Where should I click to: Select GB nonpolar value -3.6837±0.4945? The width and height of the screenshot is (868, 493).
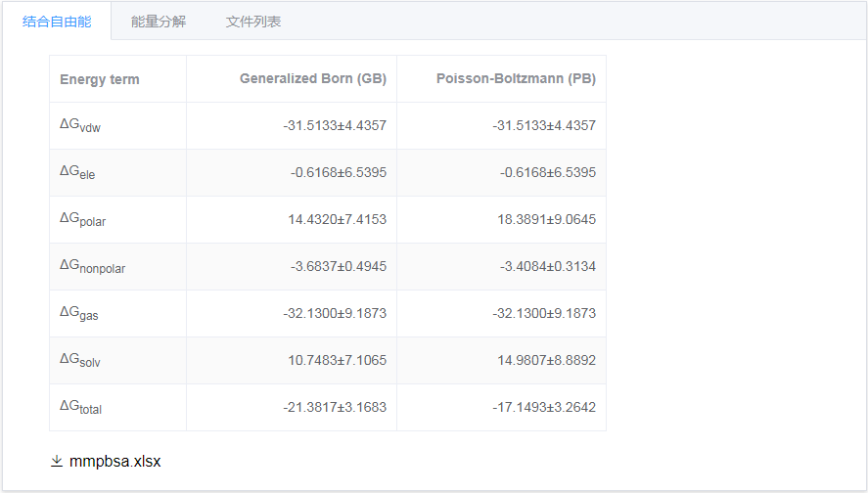click(339, 266)
